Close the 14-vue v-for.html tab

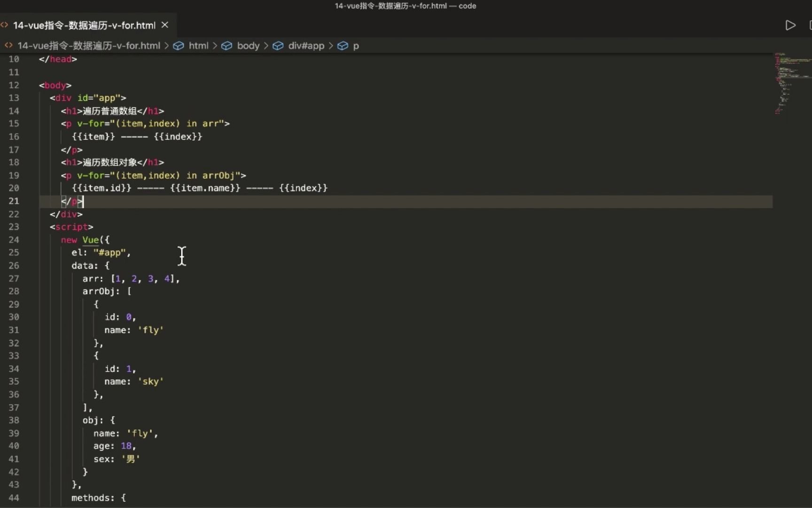[x=165, y=25]
